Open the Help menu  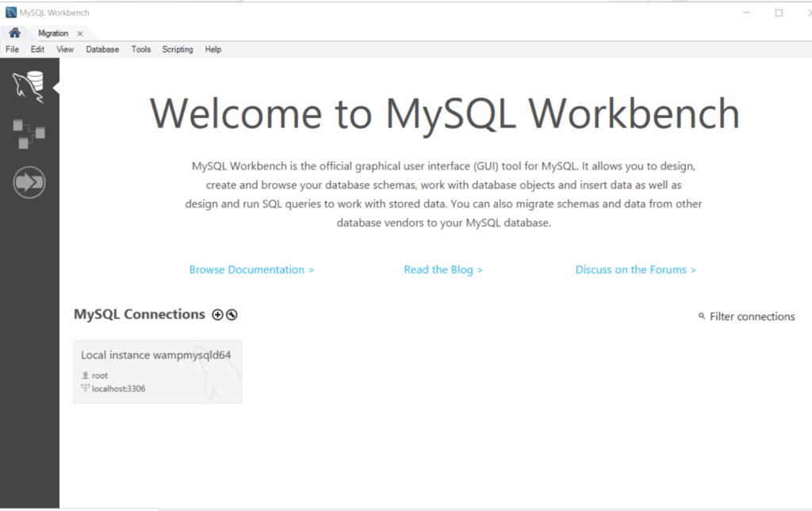pos(213,49)
